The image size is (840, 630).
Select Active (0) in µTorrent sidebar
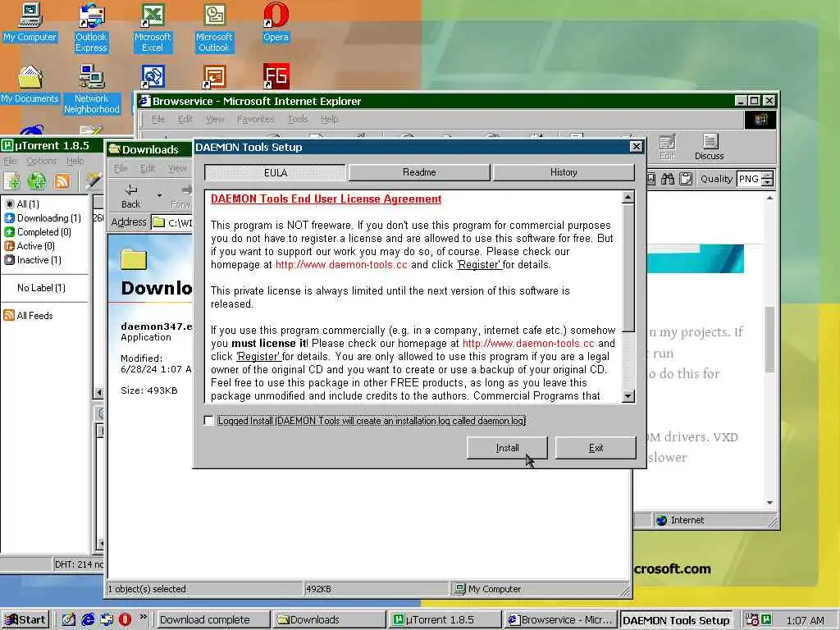pos(30,246)
